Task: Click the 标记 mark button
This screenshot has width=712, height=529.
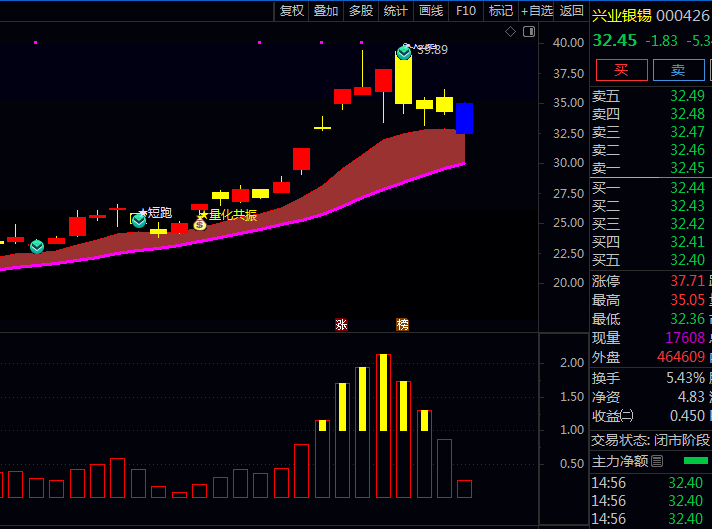Action: (x=501, y=10)
